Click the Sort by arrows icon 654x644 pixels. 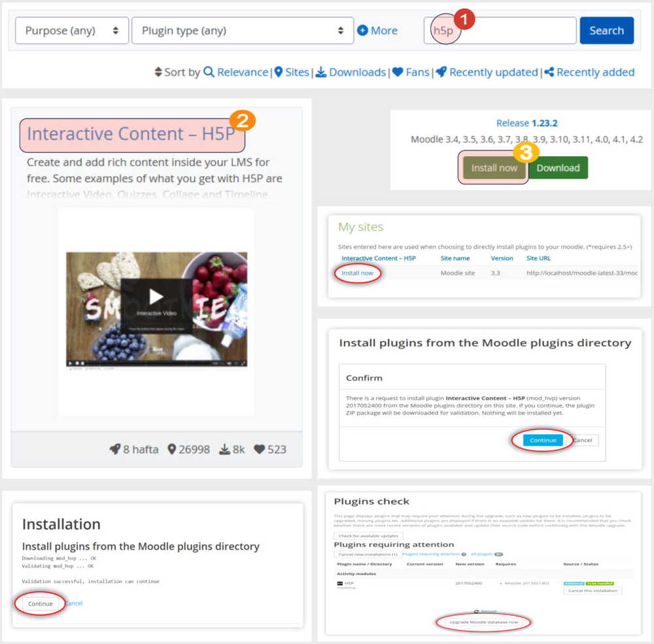(158, 72)
